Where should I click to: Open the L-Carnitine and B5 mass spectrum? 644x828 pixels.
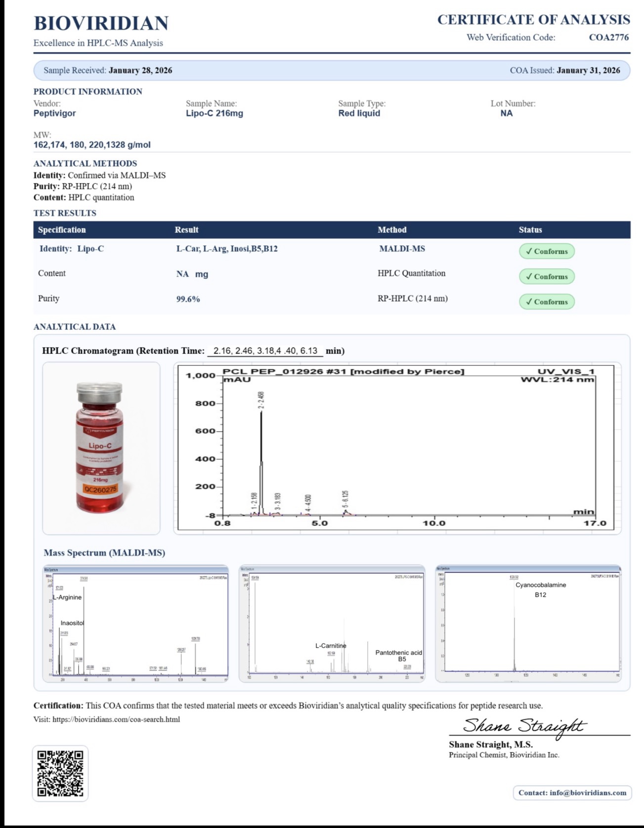(x=332, y=624)
